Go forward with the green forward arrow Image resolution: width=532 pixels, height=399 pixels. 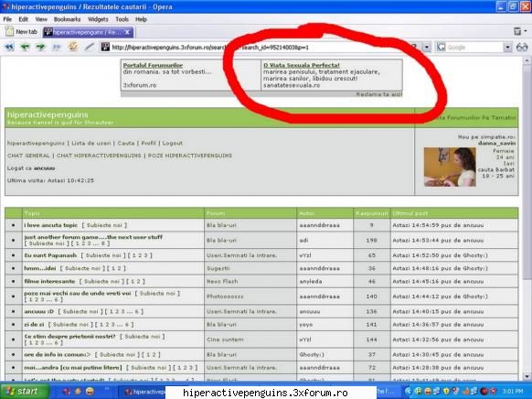[40, 47]
